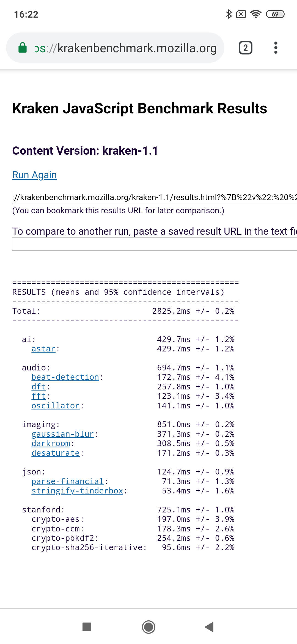Open the tab switcher showing 2 tabs
The width and height of the screenshot is (297, 644).
245,48
